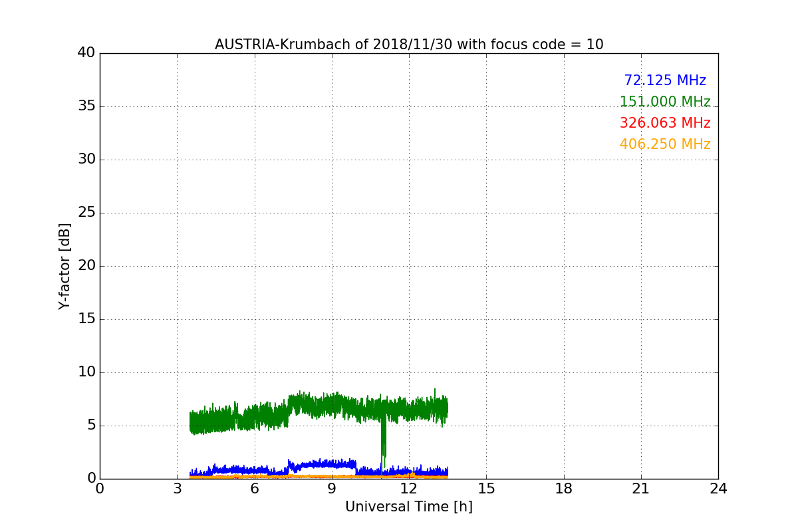Click the x-axis tick label 18

(564, 489)
